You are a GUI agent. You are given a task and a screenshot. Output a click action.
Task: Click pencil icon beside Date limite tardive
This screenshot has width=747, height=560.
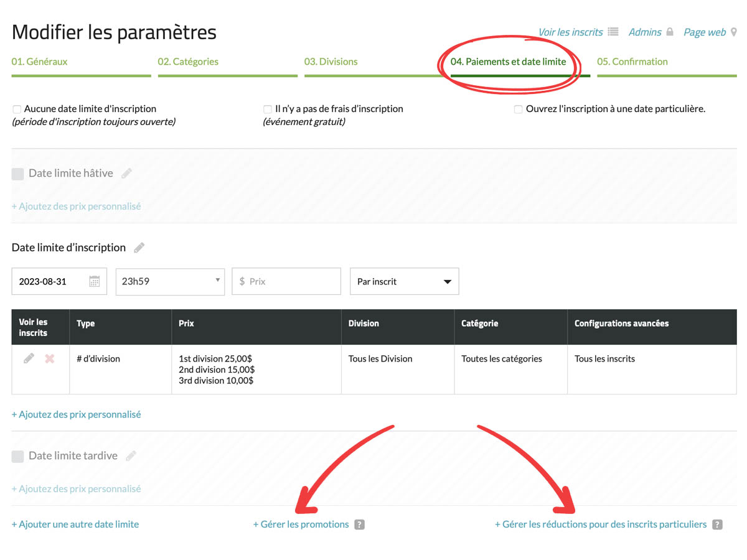tap(131, 456)
